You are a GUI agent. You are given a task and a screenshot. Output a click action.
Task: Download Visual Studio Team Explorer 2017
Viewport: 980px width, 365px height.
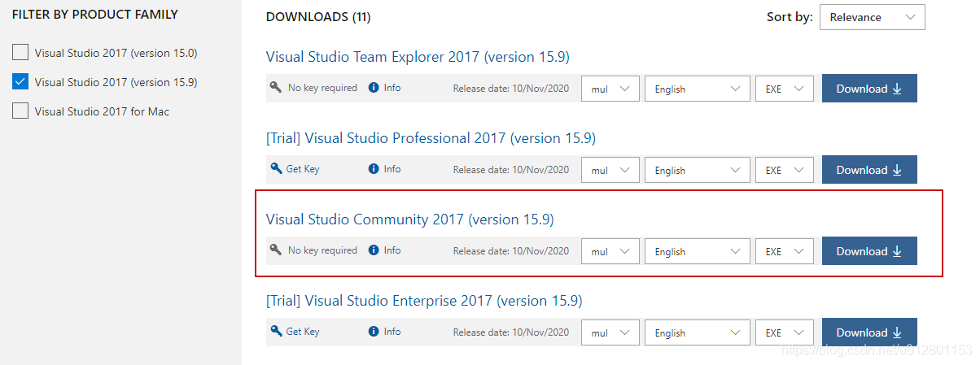(869, 89)
